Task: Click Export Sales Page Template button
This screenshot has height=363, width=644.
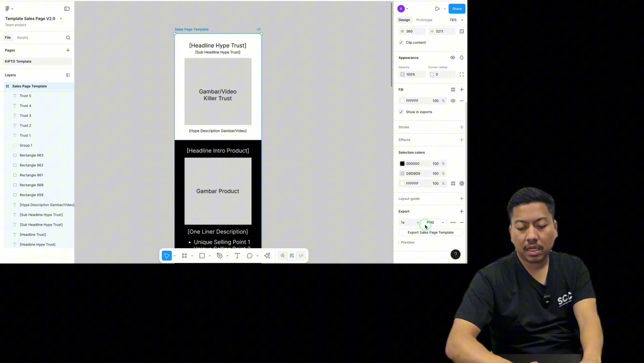Action: pyautogui.click(x=430, y=233)
